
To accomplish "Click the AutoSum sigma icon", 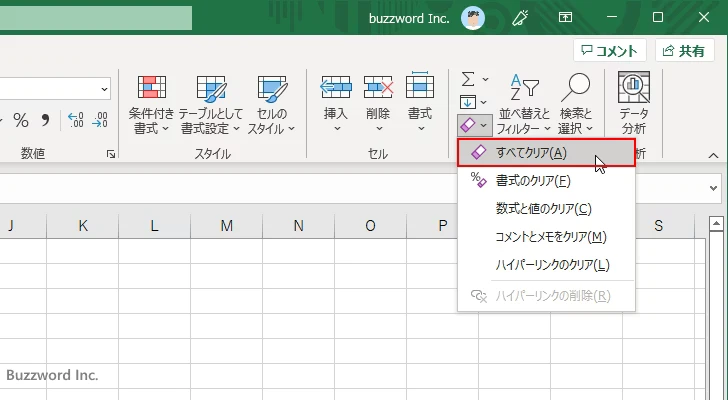I will click(x=468, y=79).
